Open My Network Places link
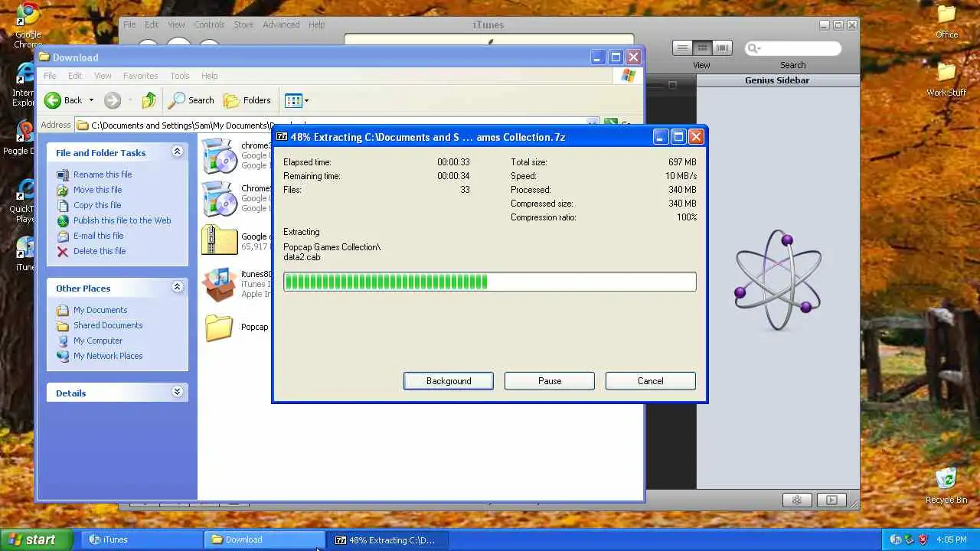 click(x=108, y=356)
